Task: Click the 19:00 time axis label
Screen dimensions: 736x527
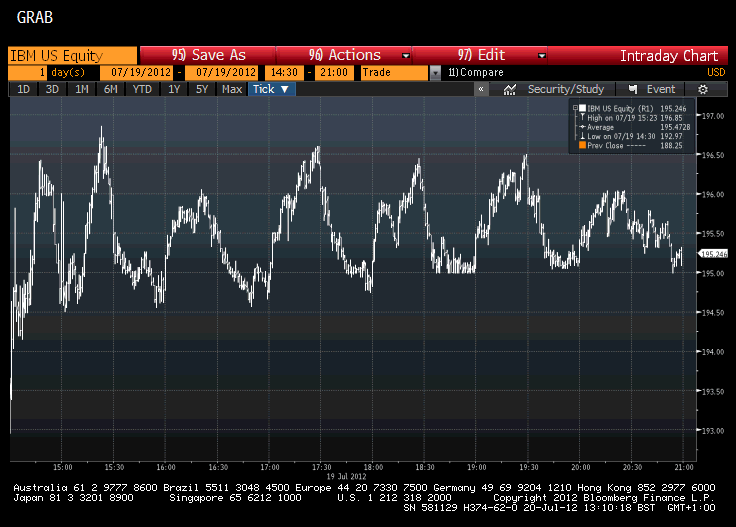Action: tap(476, 467)
